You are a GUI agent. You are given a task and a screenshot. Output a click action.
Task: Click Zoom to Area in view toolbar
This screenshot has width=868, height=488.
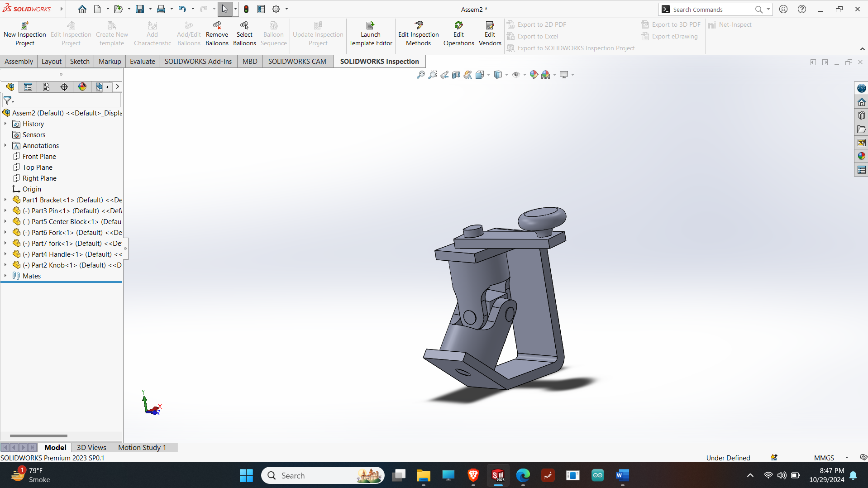[x=433, y=75]
